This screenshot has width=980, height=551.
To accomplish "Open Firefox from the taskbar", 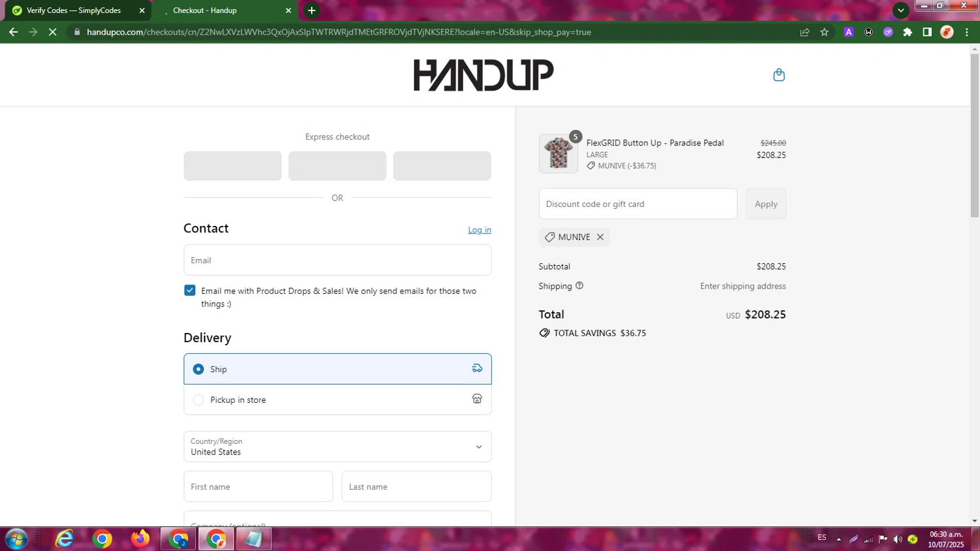I will point(140,539).
